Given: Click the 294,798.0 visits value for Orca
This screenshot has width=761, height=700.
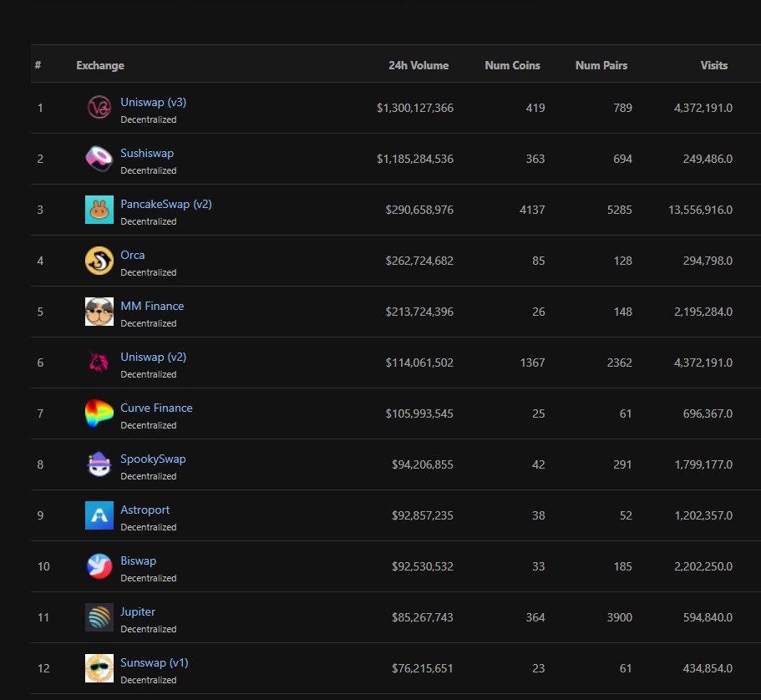Looking at the screenshot, I should pyautogui.click(x=708, y=261).
